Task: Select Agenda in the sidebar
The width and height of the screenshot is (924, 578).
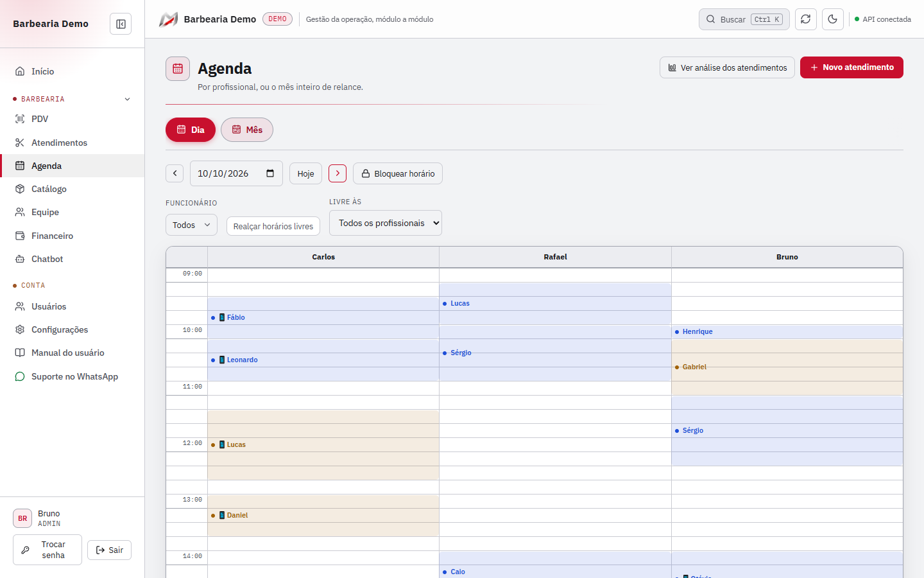Action: pos(72,166)
